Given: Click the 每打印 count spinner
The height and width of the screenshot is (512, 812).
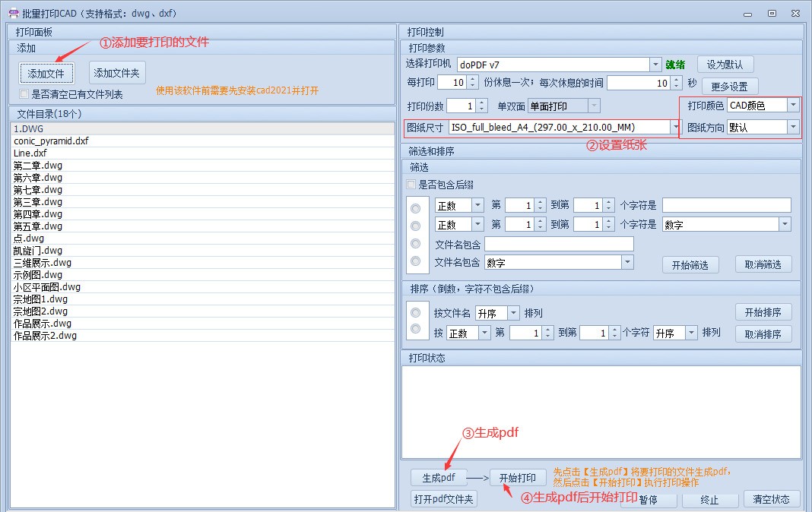Looking at the screenshot, I should (x=458, y=83).
